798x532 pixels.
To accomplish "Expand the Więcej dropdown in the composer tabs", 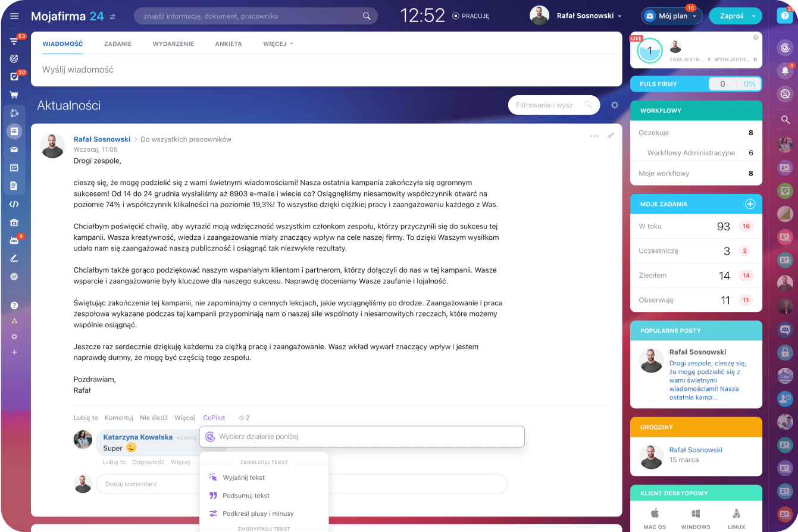I will pyautogui.click(x=278, y=44).
